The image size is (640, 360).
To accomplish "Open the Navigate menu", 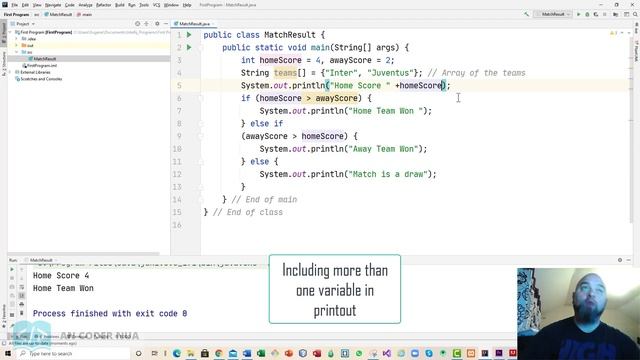I will (53, 5).
